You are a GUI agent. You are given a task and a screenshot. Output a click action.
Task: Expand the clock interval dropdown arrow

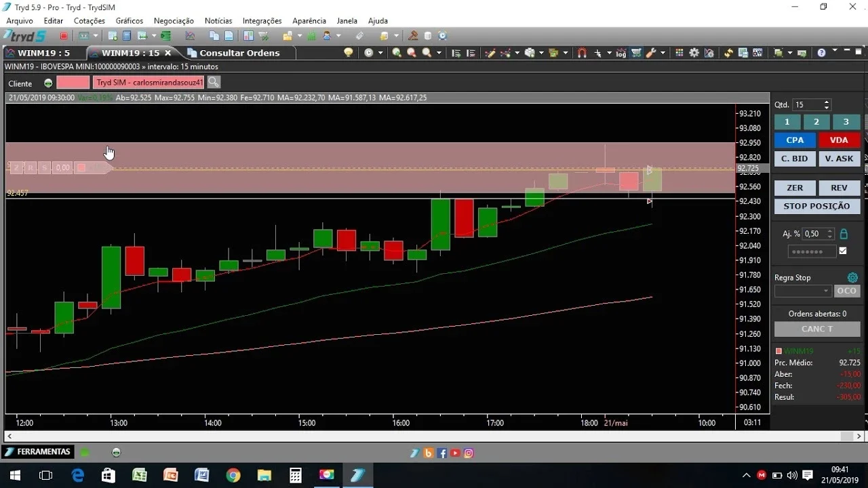380,53
